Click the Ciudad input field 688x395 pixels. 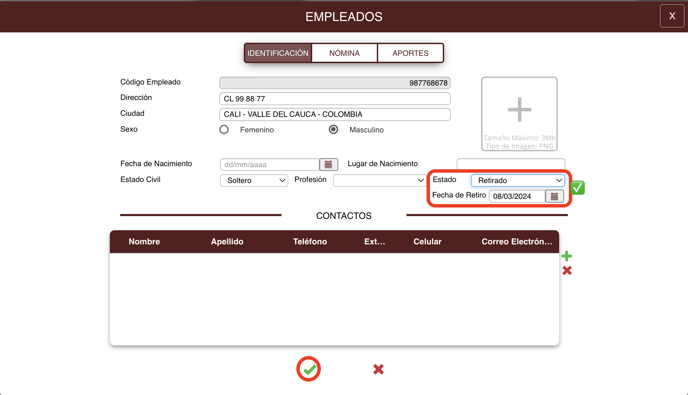point(335,115)
